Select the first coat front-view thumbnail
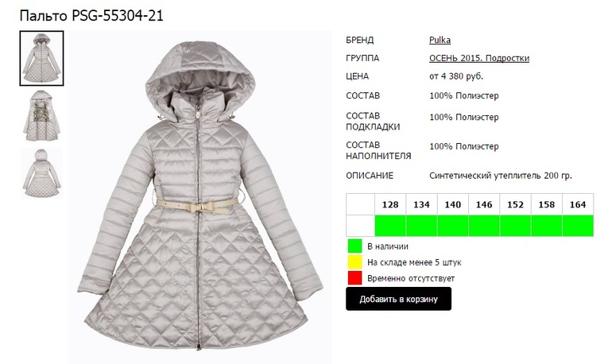 pyautogui.click(x=41, y=58)
